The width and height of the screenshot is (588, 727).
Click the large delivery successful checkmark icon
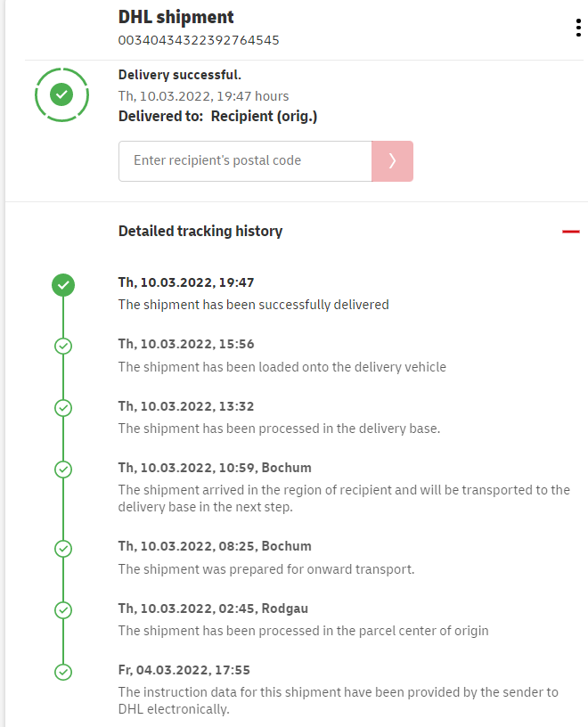pos(61,94)
